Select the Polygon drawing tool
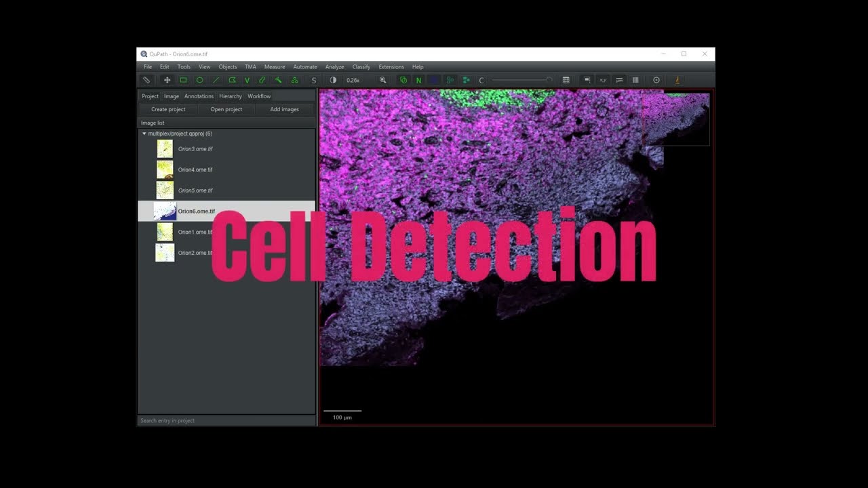The width and height of the screenshot is (868, 488). [232, 80]
